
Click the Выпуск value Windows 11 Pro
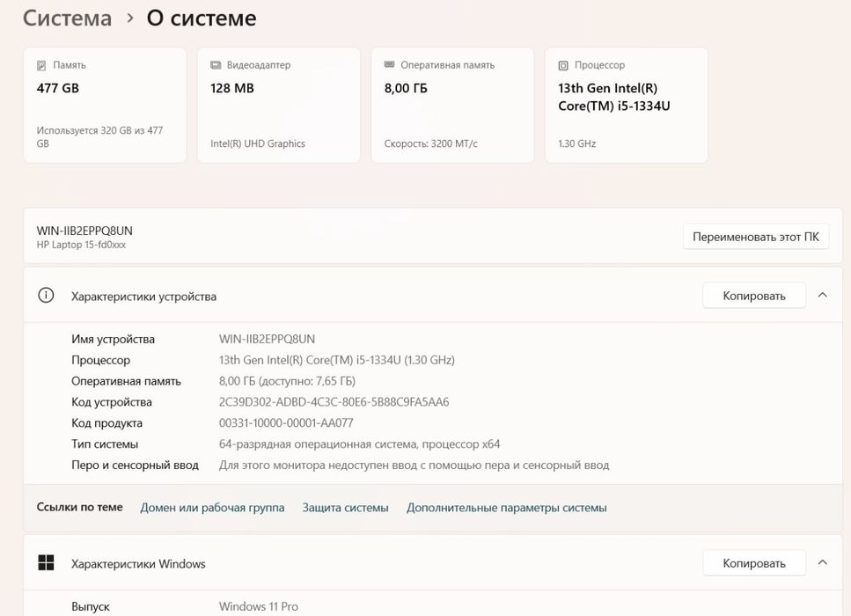(259, 606)
